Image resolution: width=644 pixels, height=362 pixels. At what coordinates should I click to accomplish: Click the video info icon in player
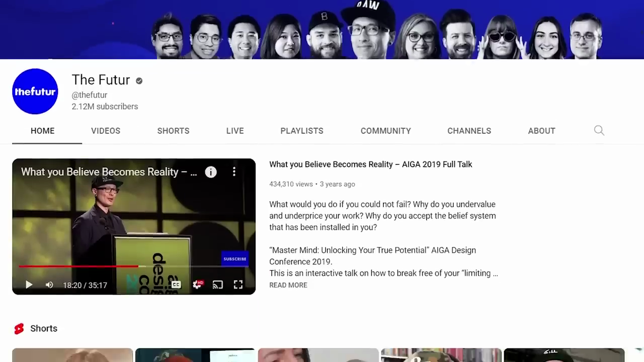point(211,172)
